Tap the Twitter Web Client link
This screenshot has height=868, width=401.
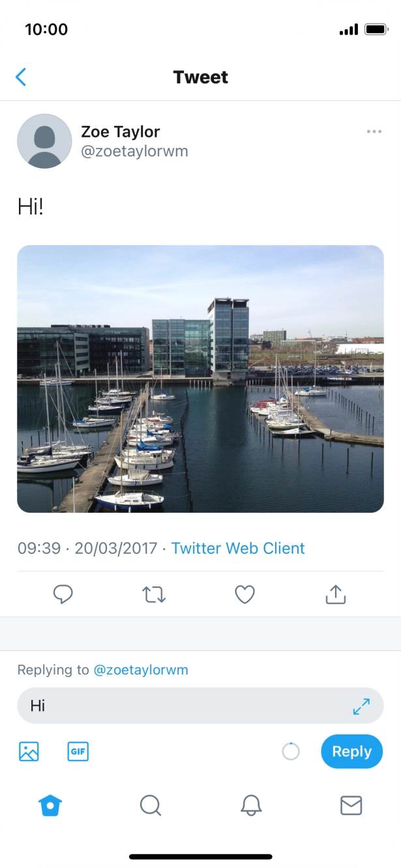238,548
